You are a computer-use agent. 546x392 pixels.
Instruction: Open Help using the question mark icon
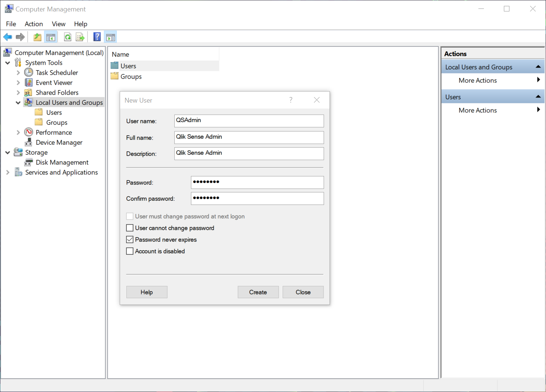pyautogui.click(x=96, y=37)
